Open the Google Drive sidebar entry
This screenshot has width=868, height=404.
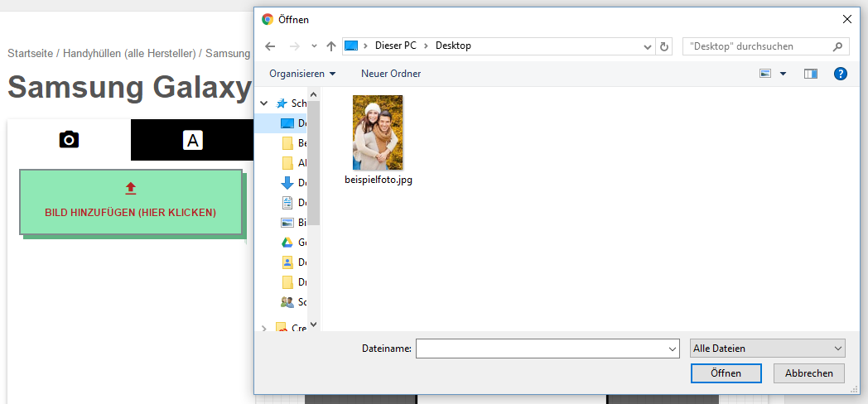pos(293,243)
